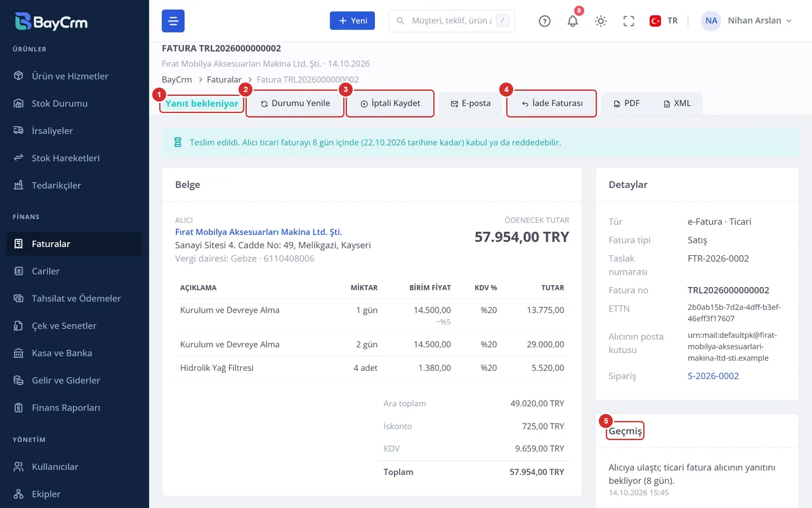
Task: Download the invoice as PDF
Action: point(626,104)
